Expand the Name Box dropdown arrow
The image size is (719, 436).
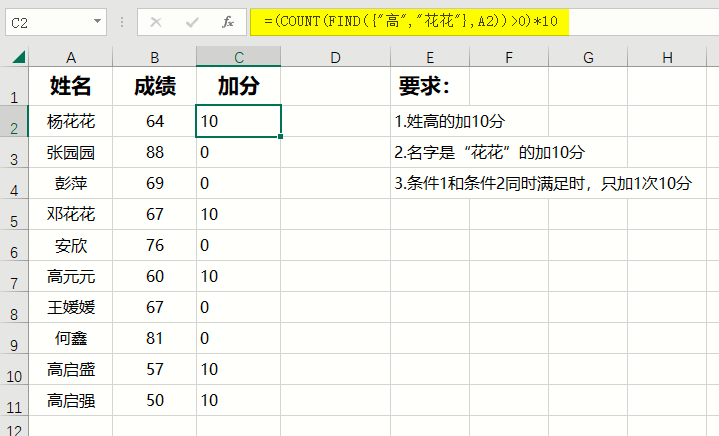[x=97, y=21]
